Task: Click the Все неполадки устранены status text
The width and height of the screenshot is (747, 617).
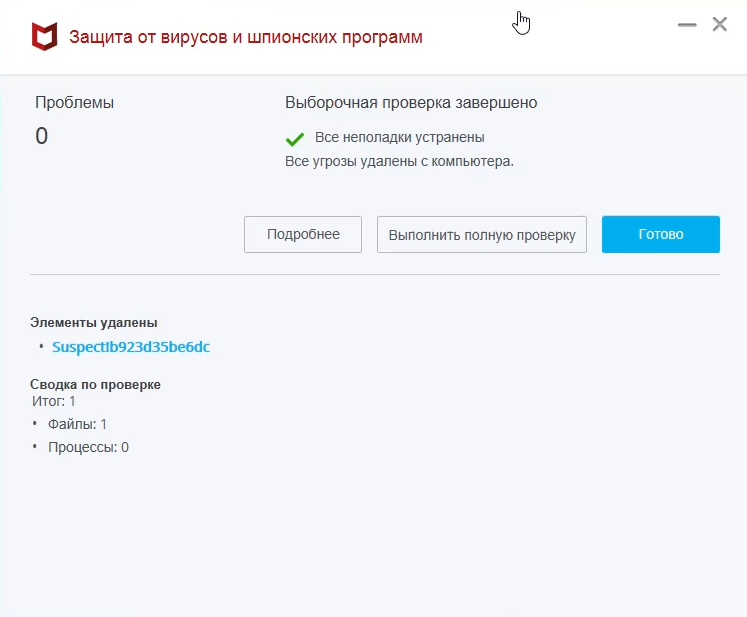Action: [399, 138]
